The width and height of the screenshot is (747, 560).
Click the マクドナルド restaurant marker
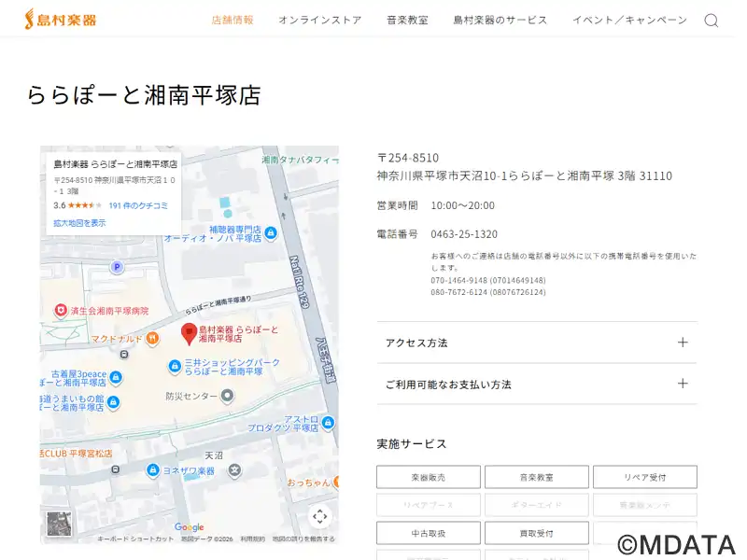(x=152, y=339)
